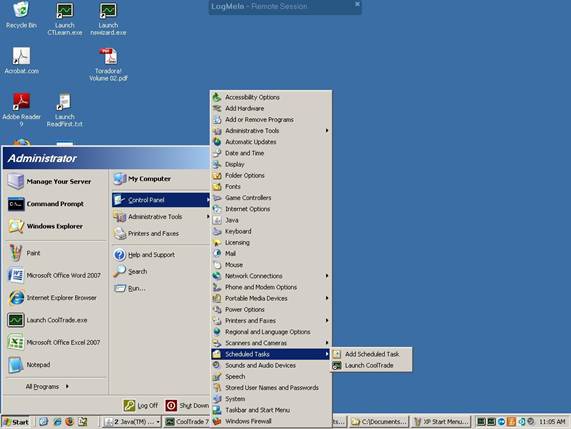Screen dimensions: 571x429
Task: Click the Manage Your Server icon
Action: (16, 181)
